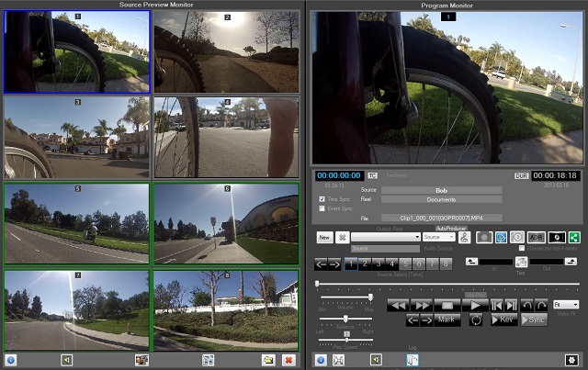588x370 pixels.
Task: Toggle the speaker icon under Source Preview Monitor
Action: point(66,360)
